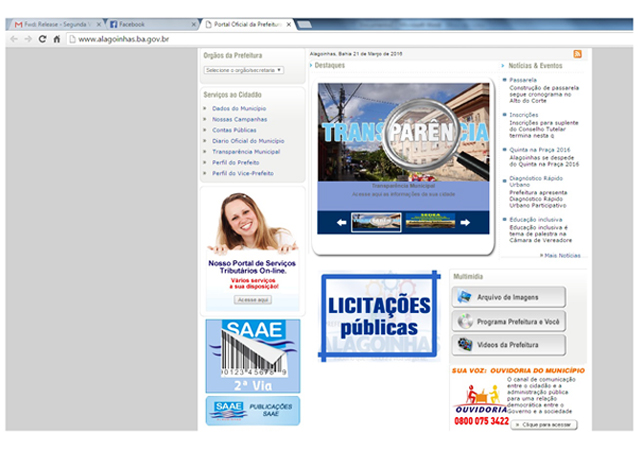Open the Mais Notícias link

click(560, 255)
